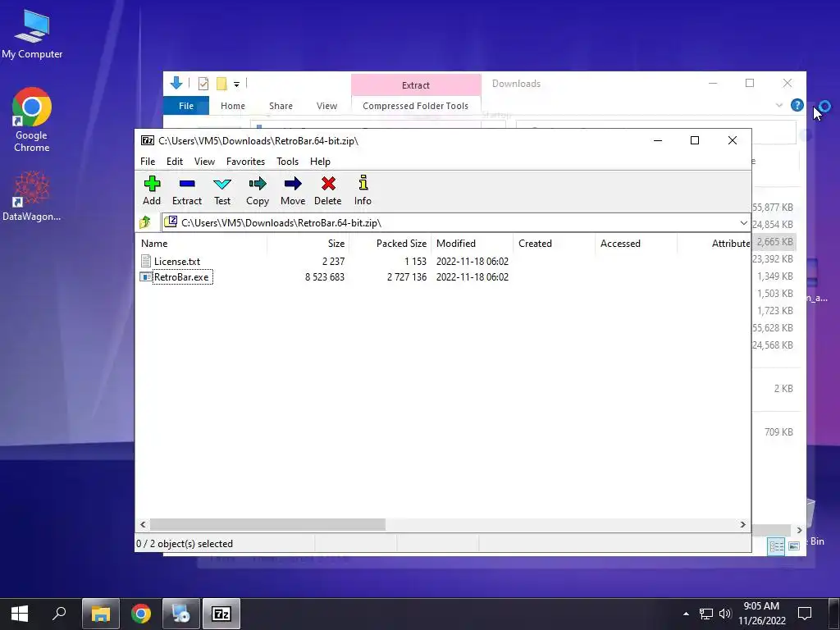Open the taskbar clock showing 9:05 AM
840x630 pixels.
pos(761,614)
